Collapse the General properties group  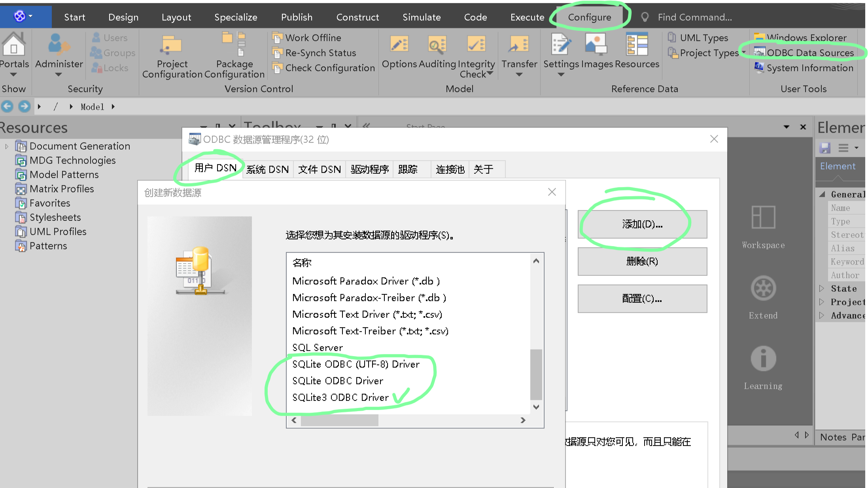pos(823,194)
